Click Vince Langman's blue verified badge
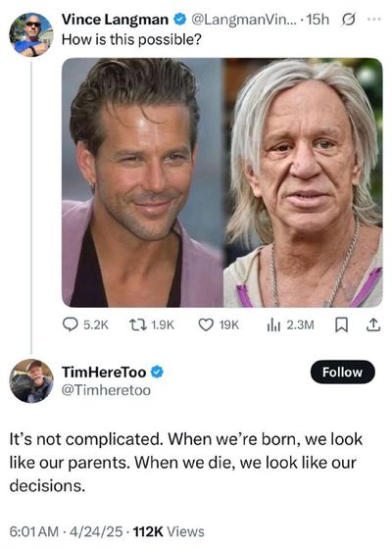Image resolution: width=392 pixels, height=549 pixels. [x=180, y=20]
